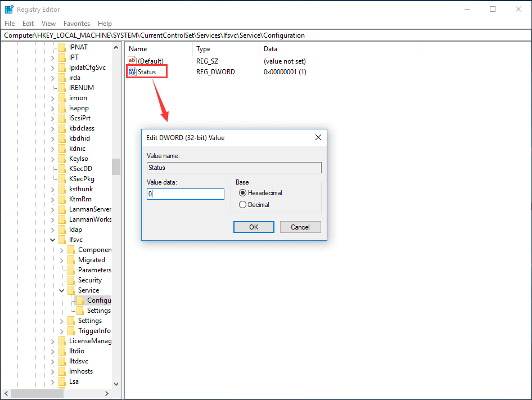Select the Security folder icon under lfsvc

(x=71, y=280)
